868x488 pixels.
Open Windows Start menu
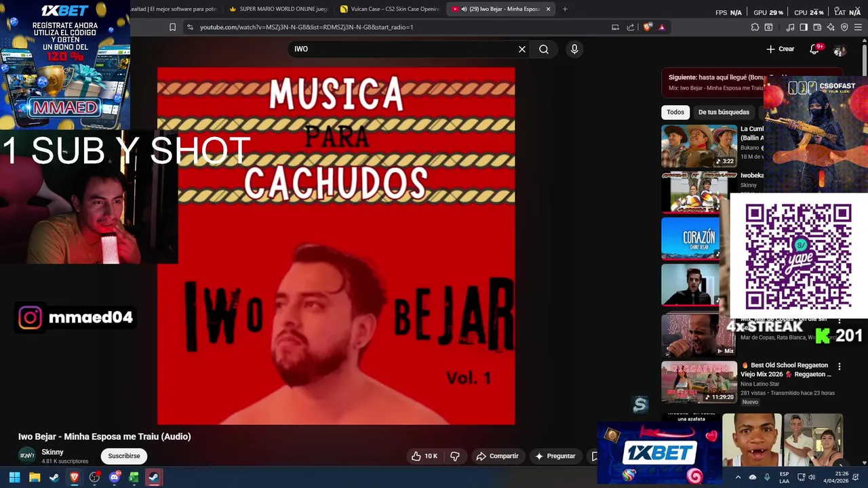(14, 477)
